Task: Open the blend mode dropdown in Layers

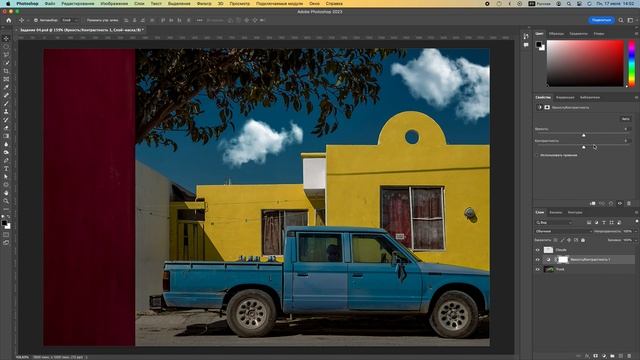Action: pos(563,231)
